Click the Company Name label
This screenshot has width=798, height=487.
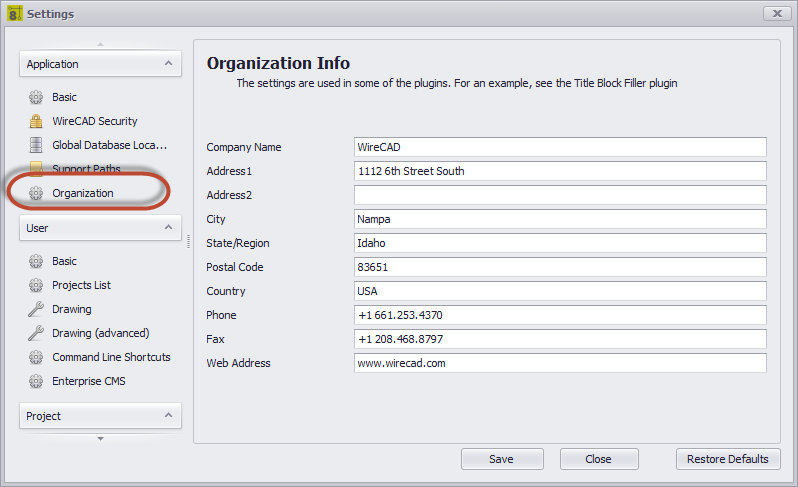pyautogui.click(x=244, y=147)
